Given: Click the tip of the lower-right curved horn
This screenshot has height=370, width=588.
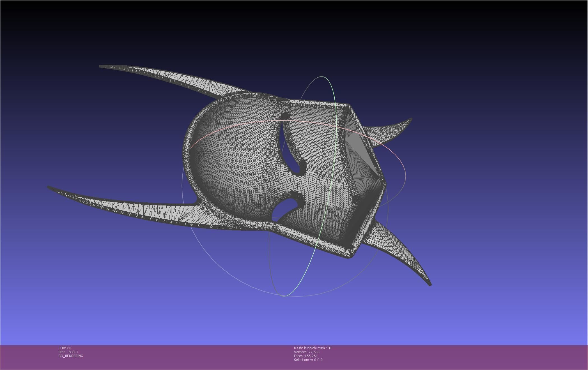Looking at the screenshot, I should point(430,284).
